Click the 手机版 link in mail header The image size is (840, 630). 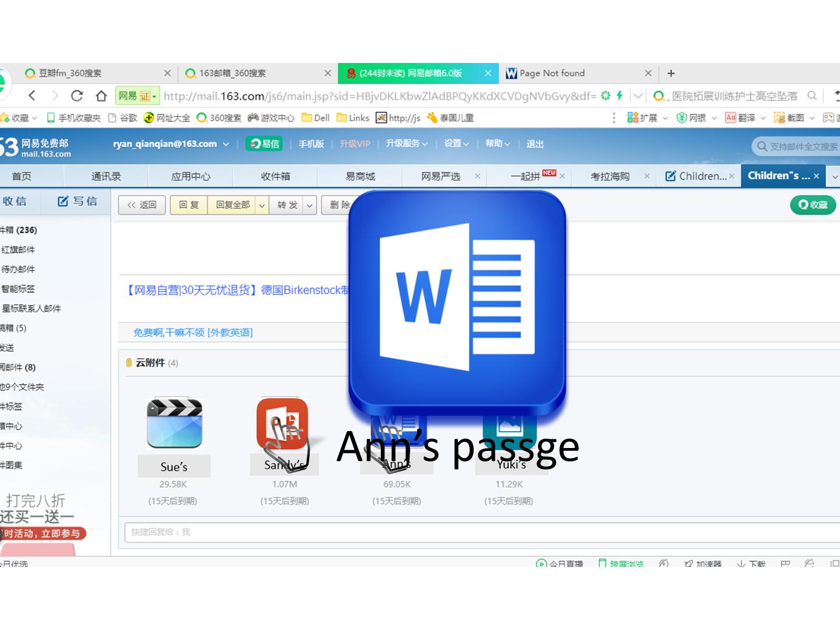point(311,144)
